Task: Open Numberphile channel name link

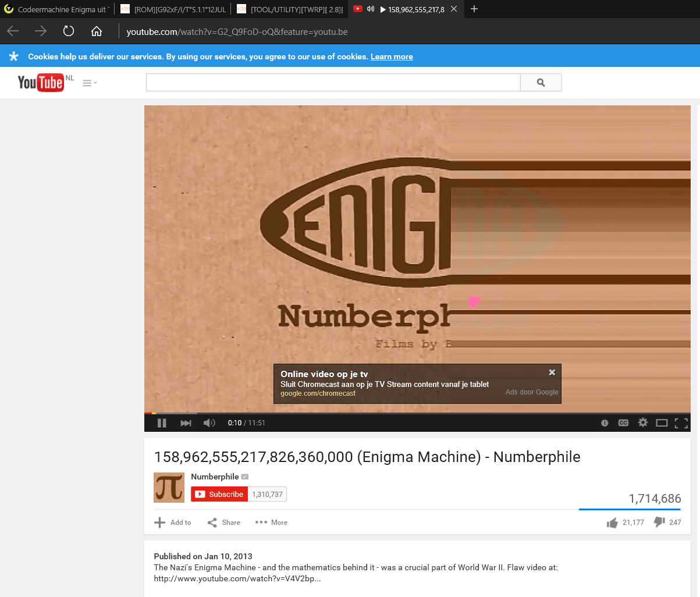Action: point(215,477)
